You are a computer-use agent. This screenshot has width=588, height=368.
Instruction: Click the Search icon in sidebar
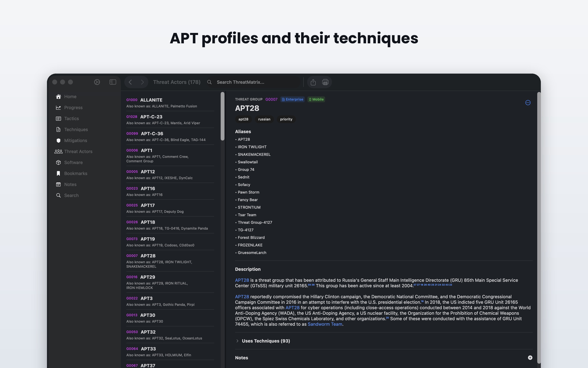(58, 195)
